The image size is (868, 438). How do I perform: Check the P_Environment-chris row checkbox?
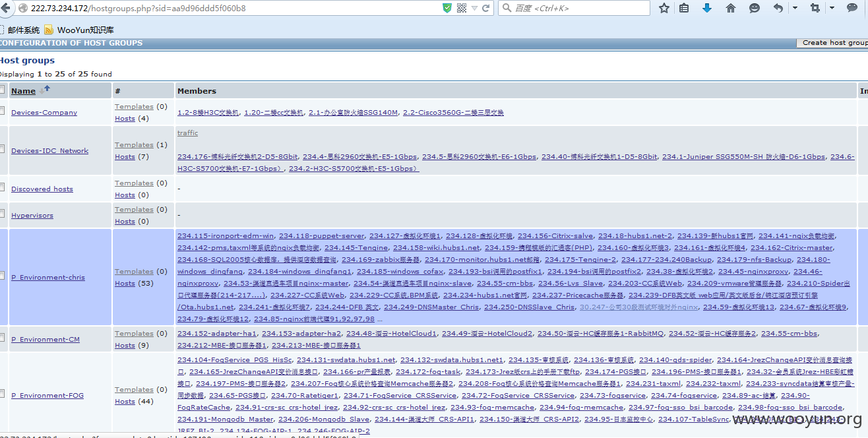(2, 277)
